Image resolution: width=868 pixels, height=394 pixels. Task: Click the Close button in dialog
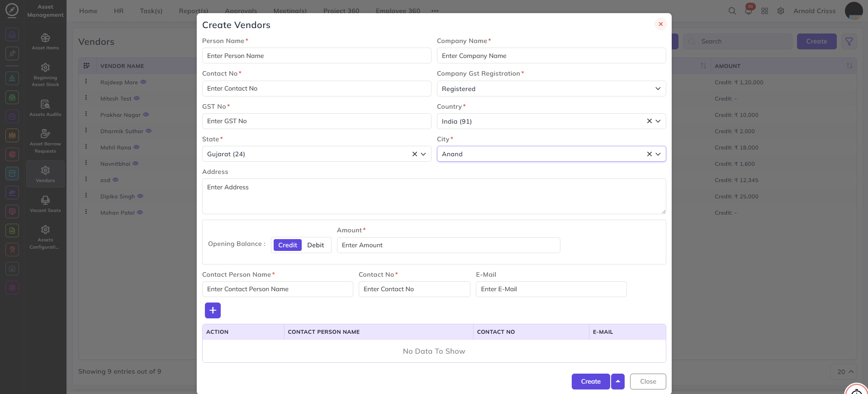(x=648, y=381)
